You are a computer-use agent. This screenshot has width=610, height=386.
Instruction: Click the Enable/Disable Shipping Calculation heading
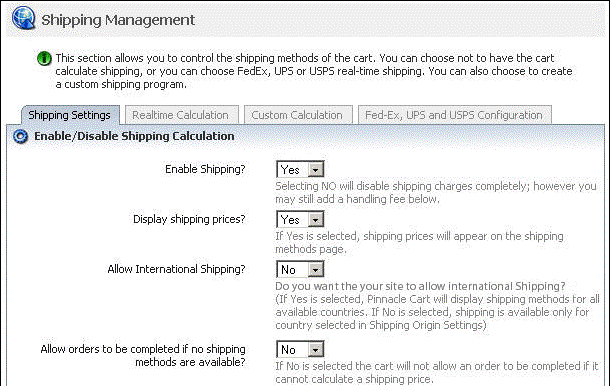click(x=134, y=136)
